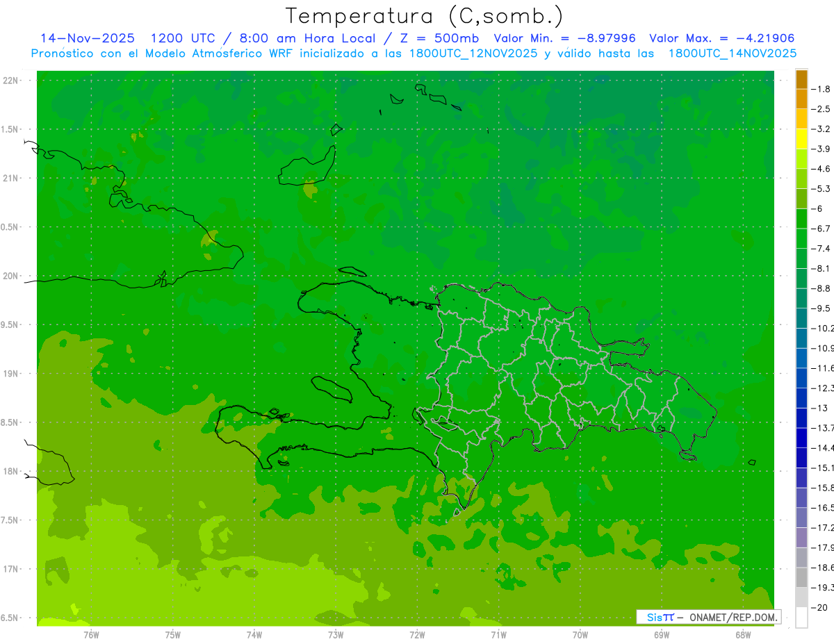The height and width of the screenshot is (644, 834).
Task: Pick gray legend swatch between -18.6 and -19.3
Action: click(801, 578)
